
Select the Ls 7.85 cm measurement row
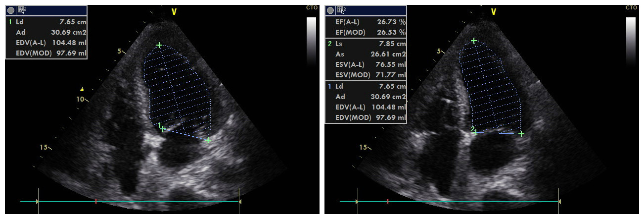[x=366, y=44]
